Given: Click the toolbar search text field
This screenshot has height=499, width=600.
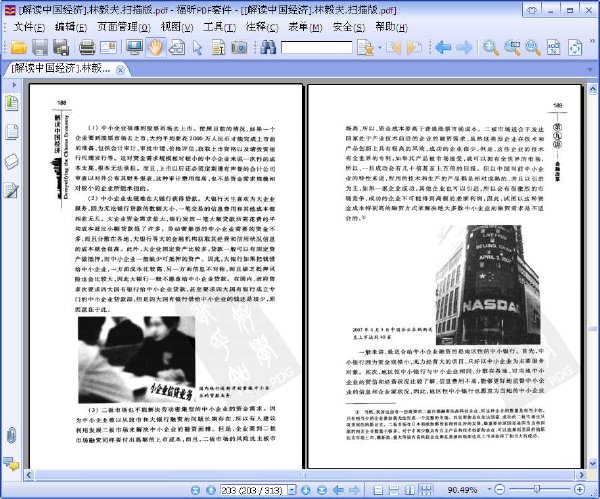Looking at the screenshot, I should pos(316,47).
